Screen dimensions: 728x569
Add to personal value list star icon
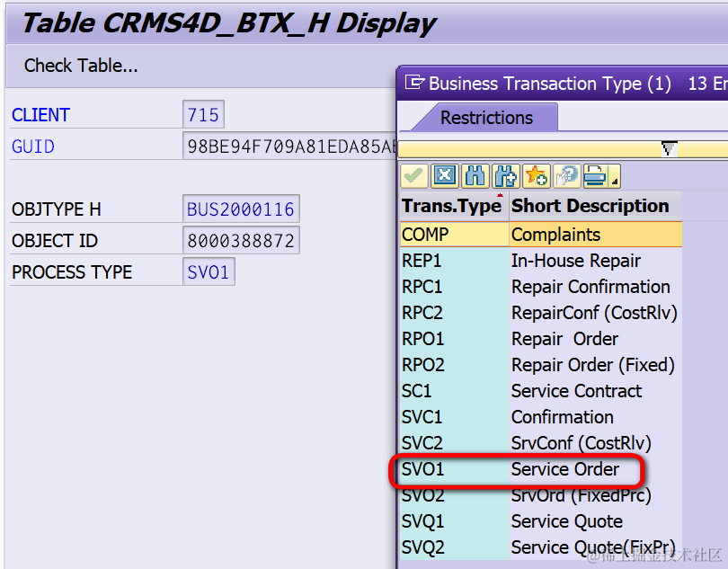(537, 176)
